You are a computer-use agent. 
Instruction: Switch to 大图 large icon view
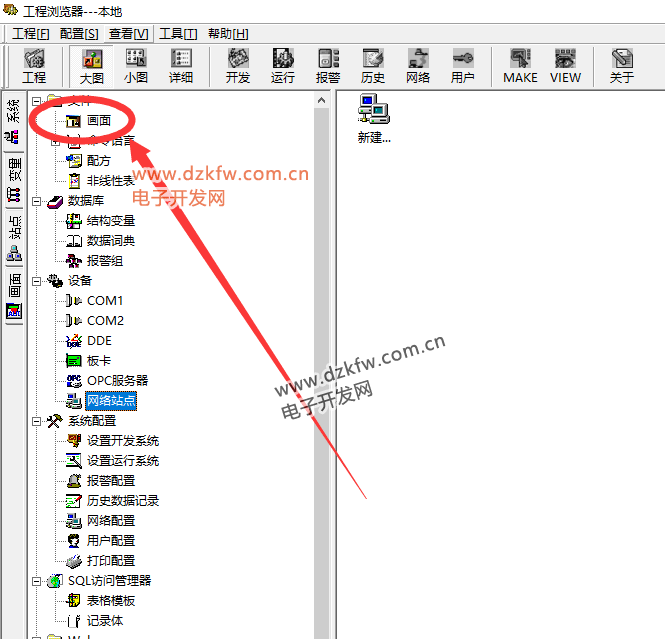point(92,65)
